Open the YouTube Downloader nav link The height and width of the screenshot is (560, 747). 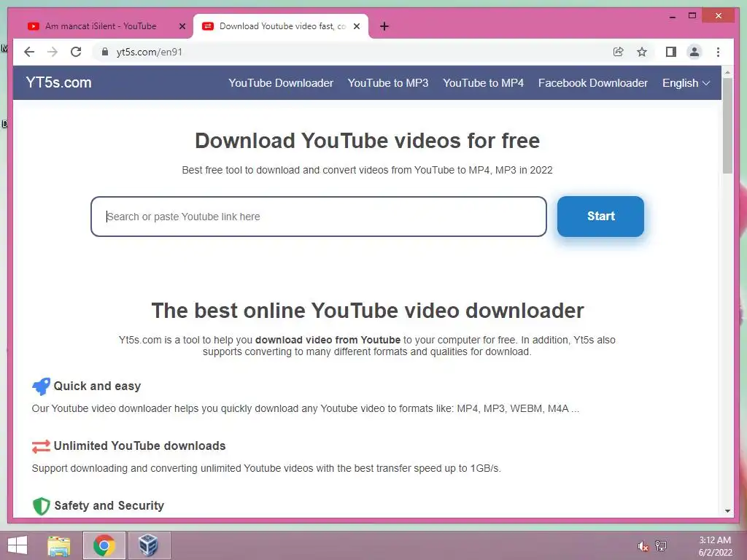pyautogui.click(x=281, y=83)
